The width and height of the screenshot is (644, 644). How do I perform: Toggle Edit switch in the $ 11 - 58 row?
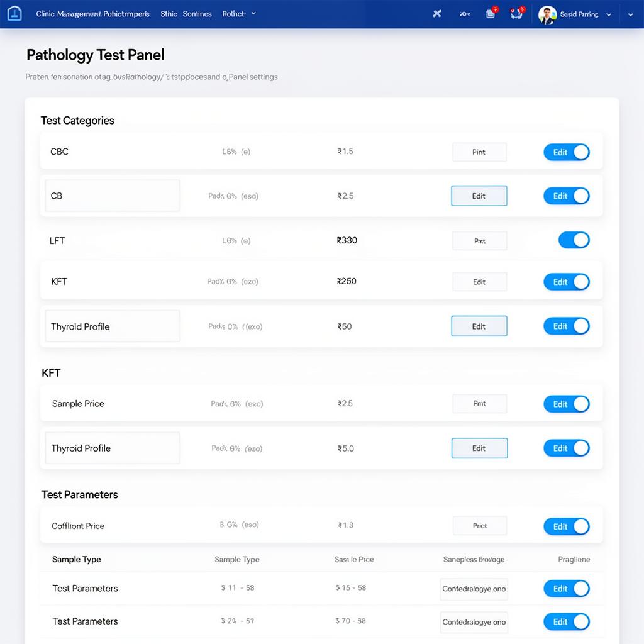click(567, 589)
